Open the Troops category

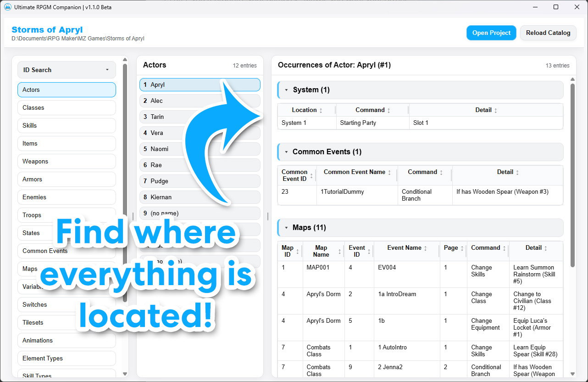coord(67,215)
